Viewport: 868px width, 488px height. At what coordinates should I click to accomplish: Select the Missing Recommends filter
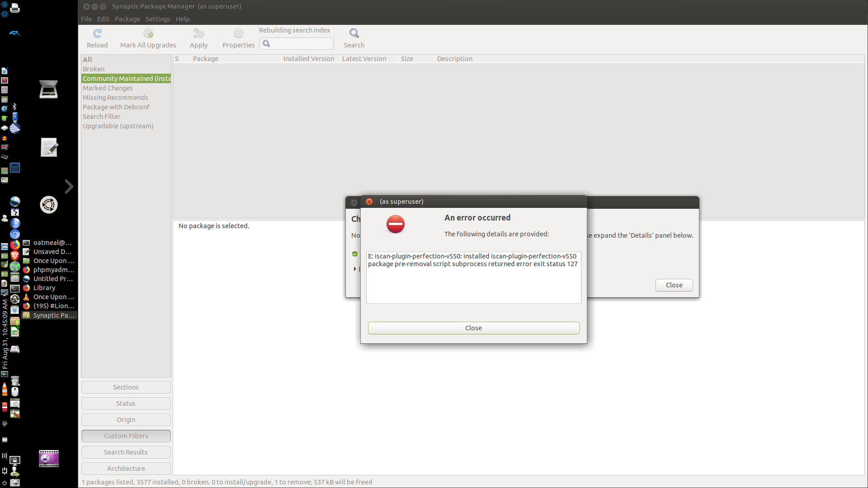click(x=126, y=98)
